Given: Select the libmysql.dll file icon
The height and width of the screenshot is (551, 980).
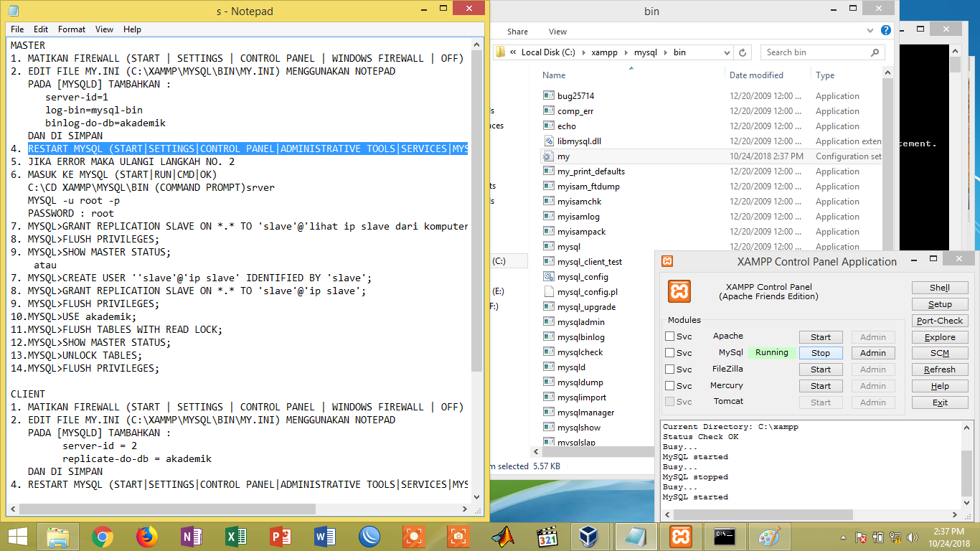Looking at the screenshot, I should (549, 141).
